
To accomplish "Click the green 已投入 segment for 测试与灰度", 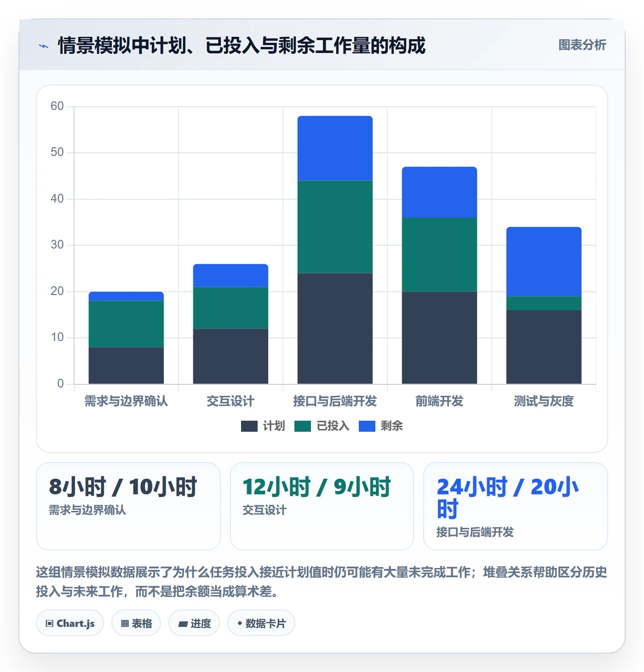I will (x=544, y=303).
